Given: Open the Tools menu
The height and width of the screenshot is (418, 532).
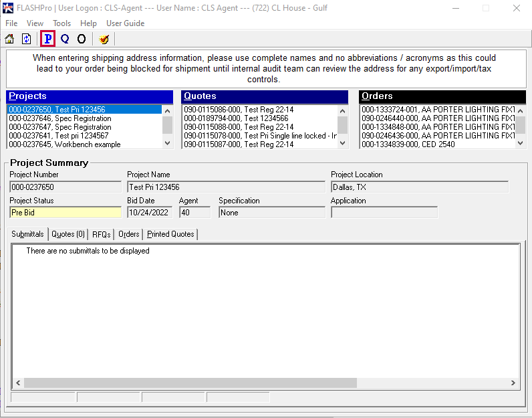Looking at the screenshot, I should 61,23.
